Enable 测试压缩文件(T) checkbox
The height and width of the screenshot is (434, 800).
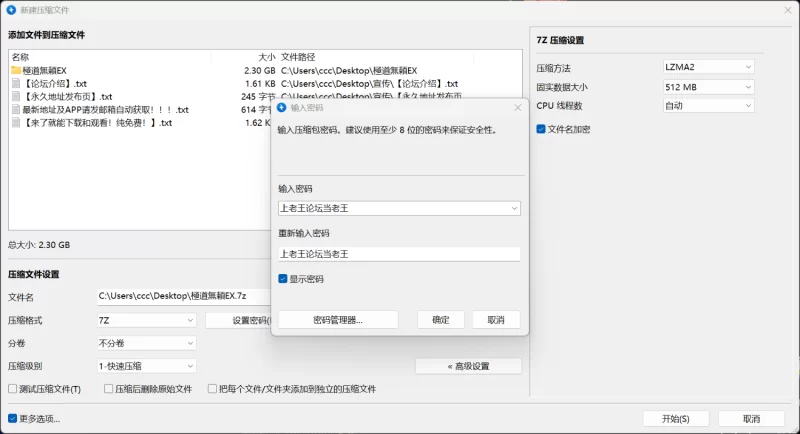[x=12, y=389]
